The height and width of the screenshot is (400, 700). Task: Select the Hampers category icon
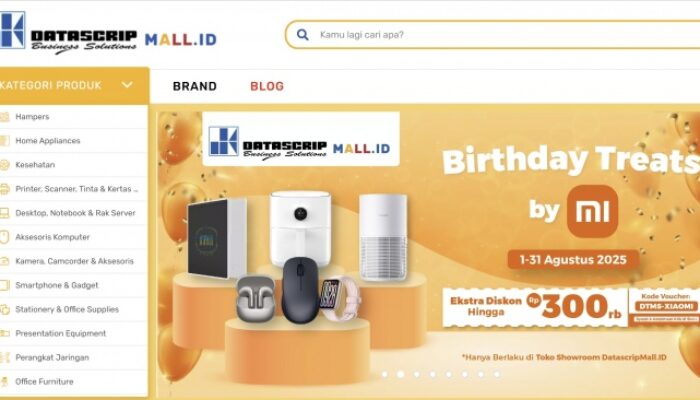[x=4, y=117]
